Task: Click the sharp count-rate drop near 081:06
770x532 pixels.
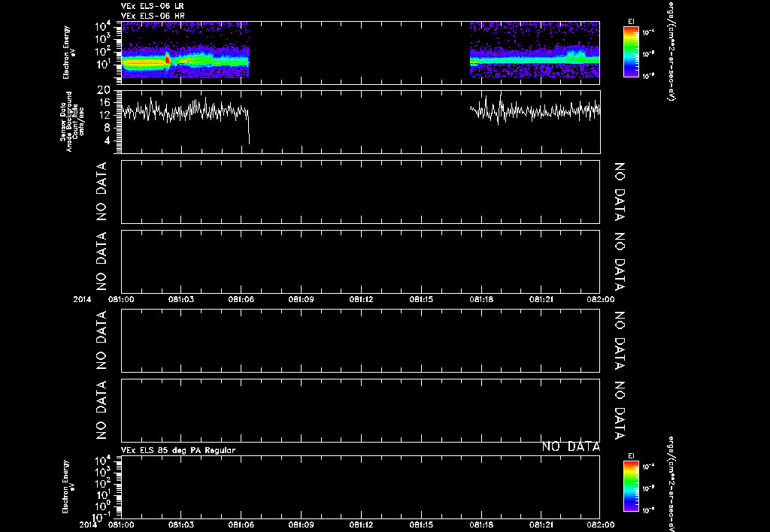Action: [x=248, y=128]
